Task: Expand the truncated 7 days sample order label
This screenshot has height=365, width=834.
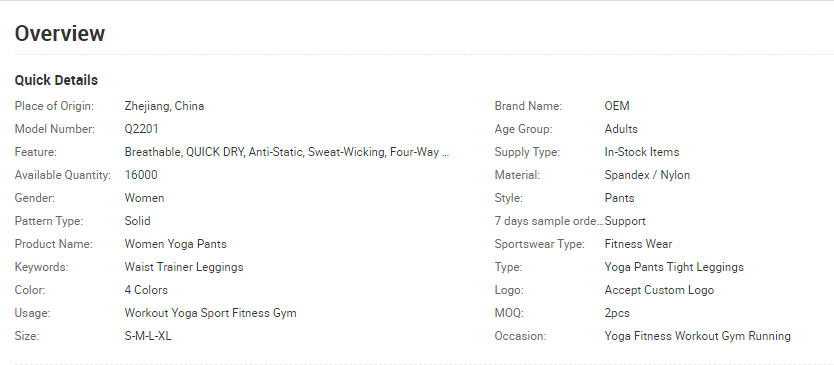Action: coord(549,221)
